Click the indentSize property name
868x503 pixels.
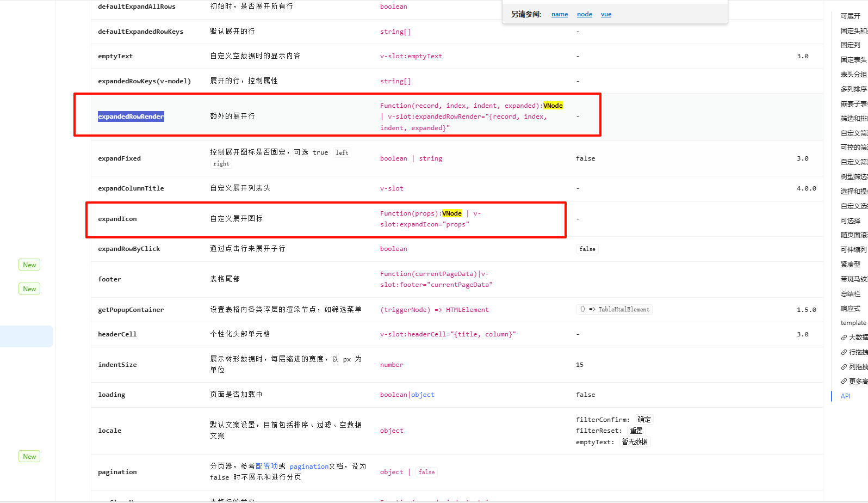pos(117,365)
